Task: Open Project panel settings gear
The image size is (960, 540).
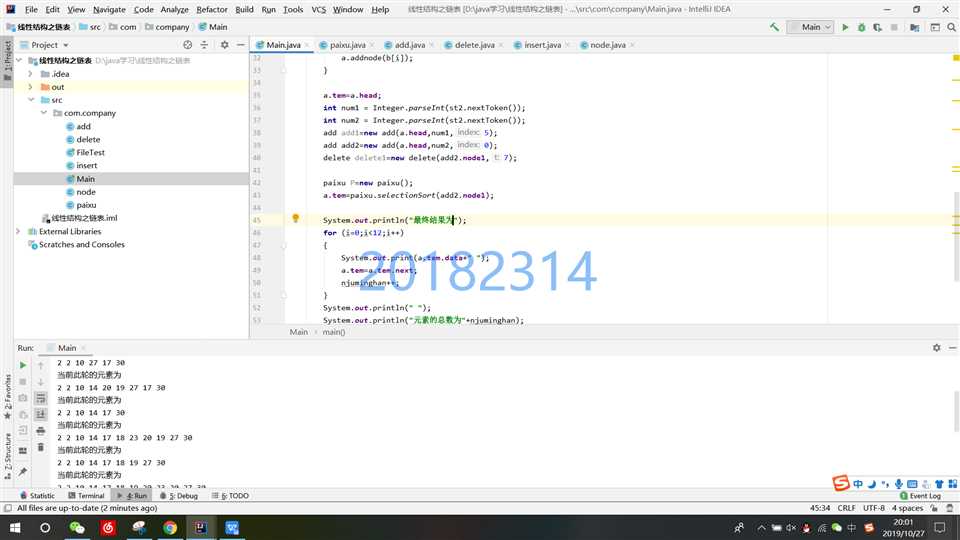Action: (225, 45)
